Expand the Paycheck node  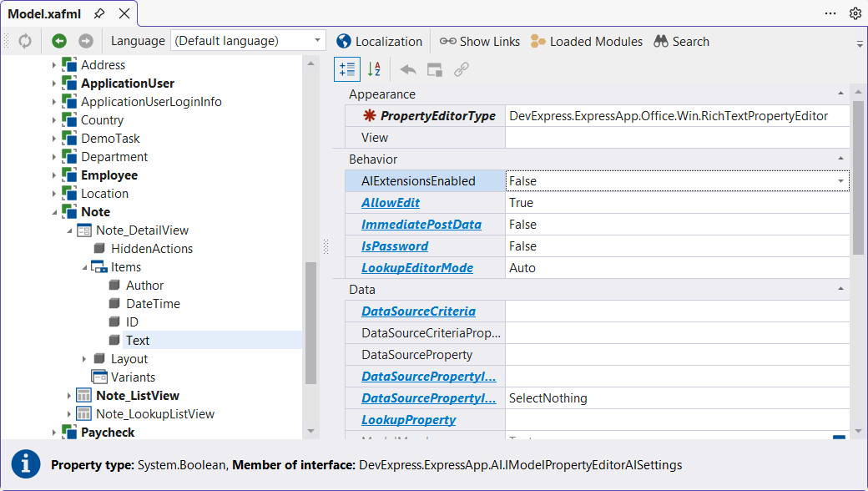pyautogui.click(x=53, y=432)
